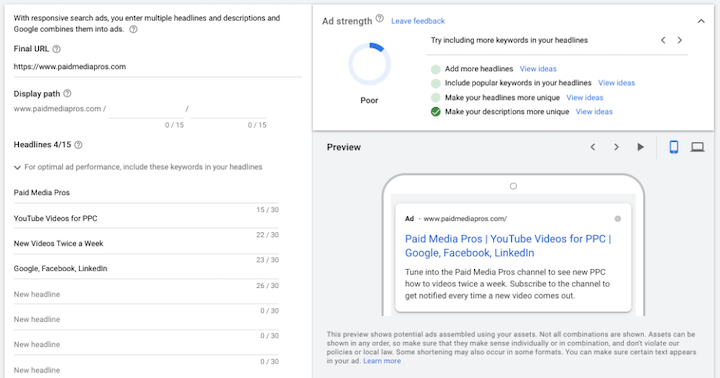Open the Headlines 4/15 help icon
Image resolution: width=720 pixels, height=378 pixels.
(x=79, y=145)
